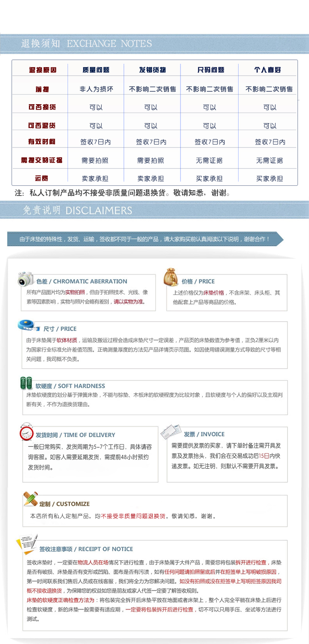
Task: Click the red alarm clock icon
Action: coord(27,433)
